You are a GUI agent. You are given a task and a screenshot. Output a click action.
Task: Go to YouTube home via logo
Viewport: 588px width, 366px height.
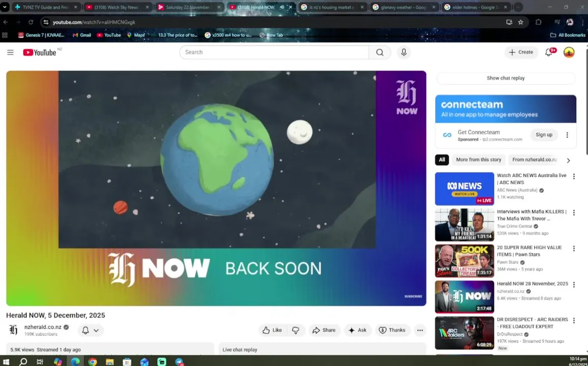(40, 52)
